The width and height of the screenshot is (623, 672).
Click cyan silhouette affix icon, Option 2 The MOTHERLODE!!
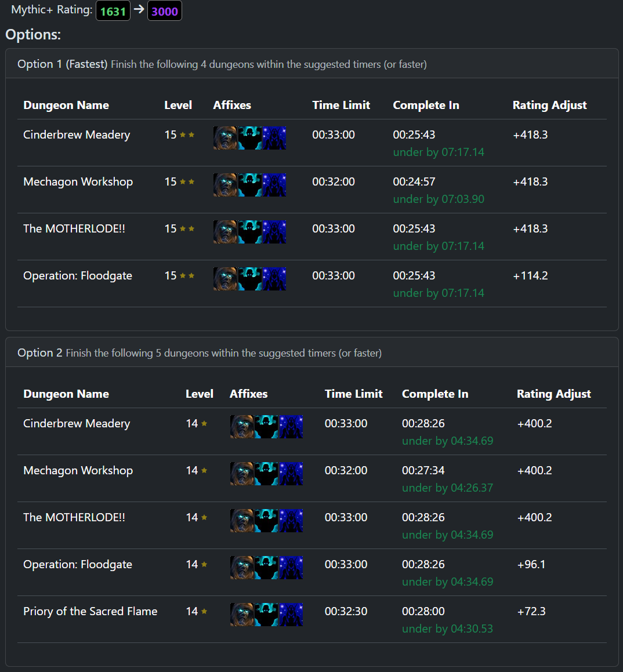pyautogui.click(x=266, y=521)
